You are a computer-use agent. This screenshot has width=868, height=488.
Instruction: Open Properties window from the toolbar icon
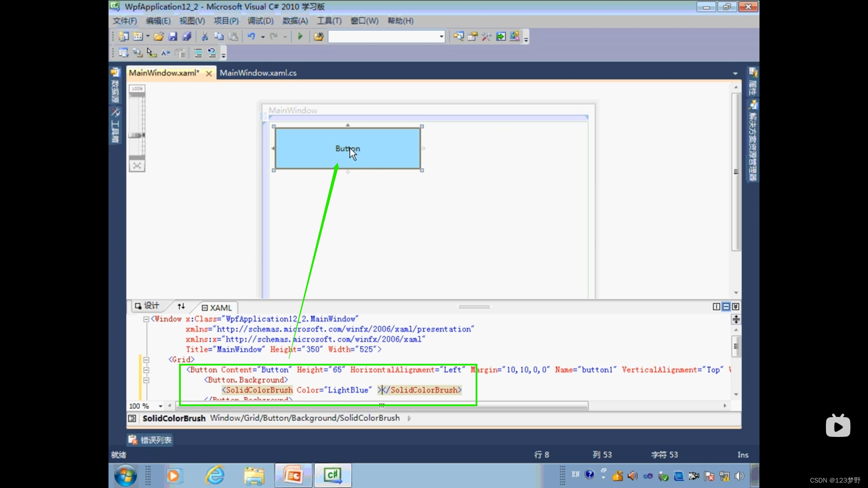coord(473,37)
